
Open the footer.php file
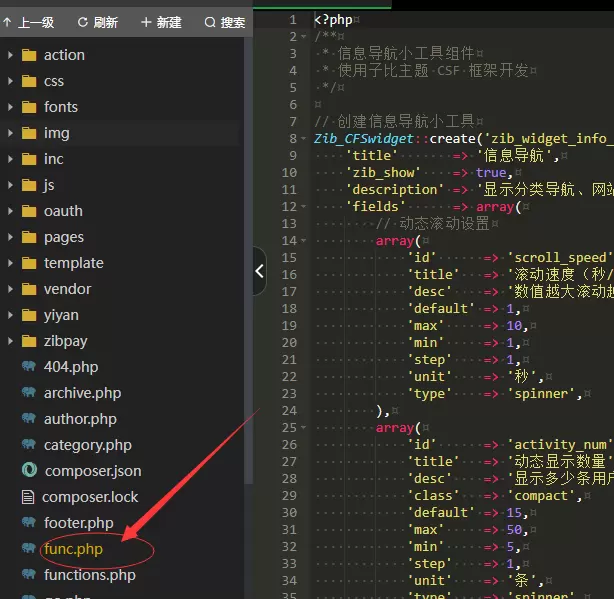point(79,523)
